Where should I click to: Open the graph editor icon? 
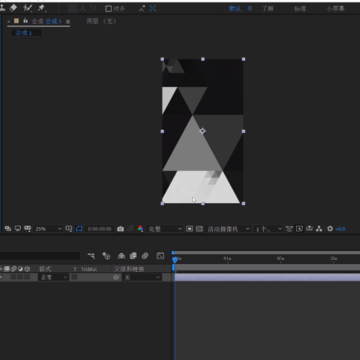[x=160, y=256]
